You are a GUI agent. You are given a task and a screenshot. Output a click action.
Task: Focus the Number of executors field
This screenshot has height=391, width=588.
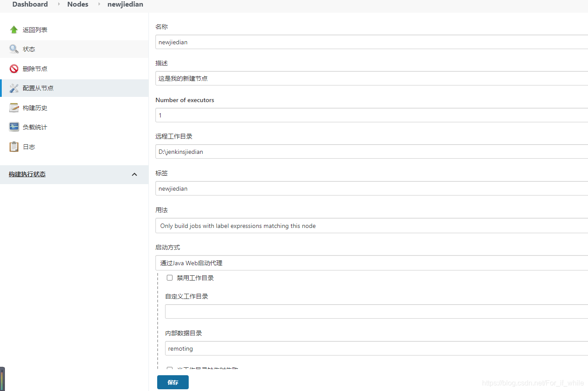372,115
